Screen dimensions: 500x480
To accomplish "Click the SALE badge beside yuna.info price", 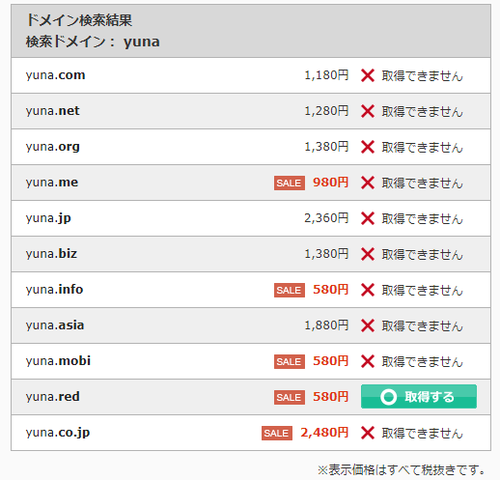I will point(289,290).
